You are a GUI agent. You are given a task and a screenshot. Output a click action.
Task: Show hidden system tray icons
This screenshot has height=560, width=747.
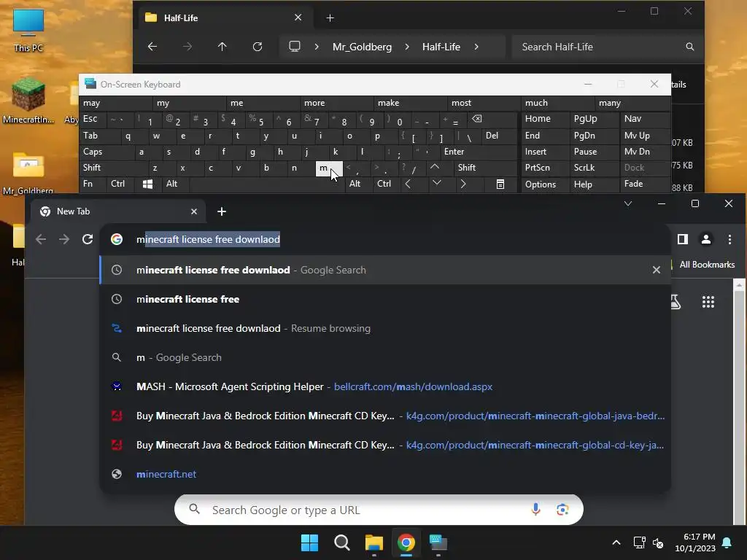[x=616, y=542]
